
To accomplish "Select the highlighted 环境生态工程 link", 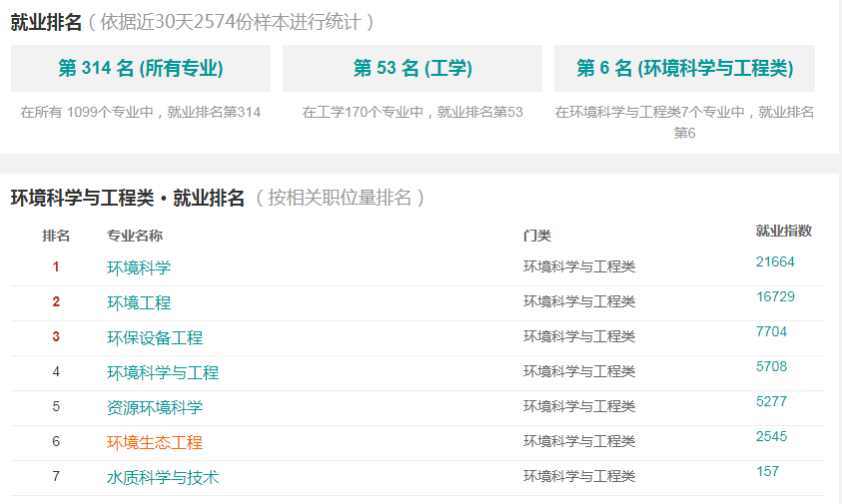I will pos(155,442).
